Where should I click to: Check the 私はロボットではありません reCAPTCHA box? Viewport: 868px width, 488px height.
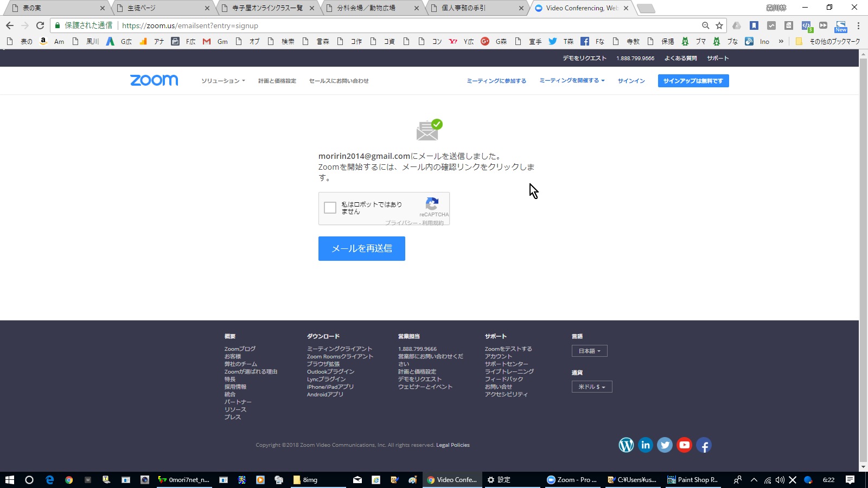coord(330,208)
